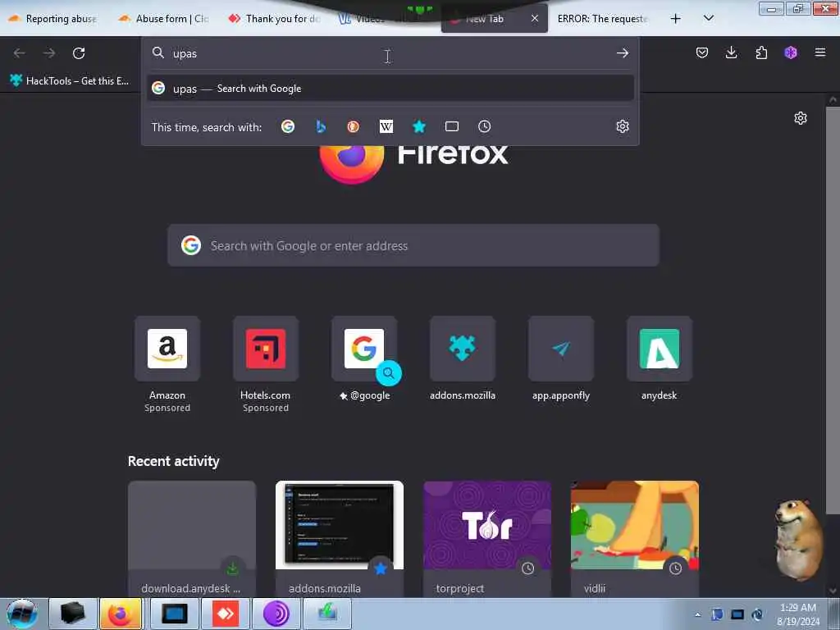This screenshot has height=630, width=840.
Task: Search Bookmarks with star icon
Action: tap(419, 126)
